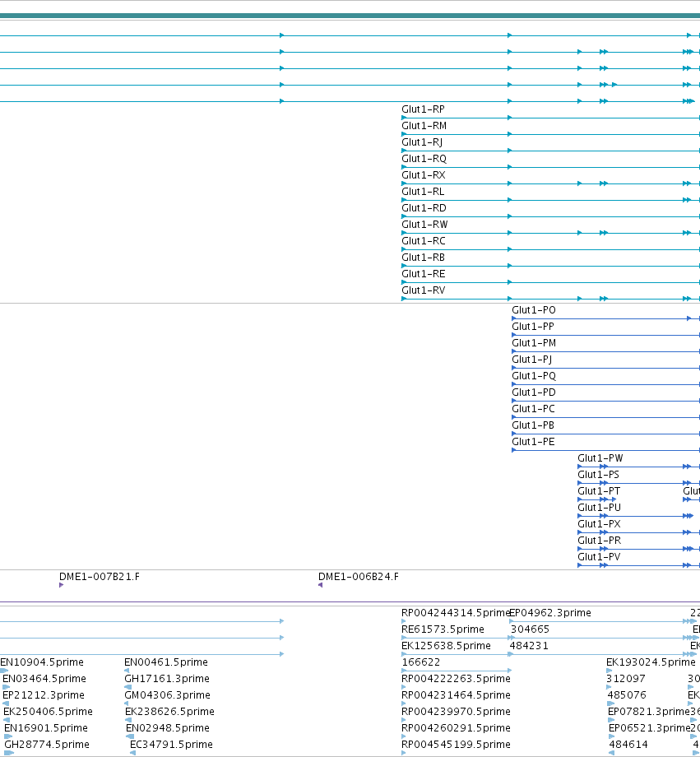Screen dimensions: 700x757
Task: Click the Glut1-PB protein label
Action: pos(533,425)
